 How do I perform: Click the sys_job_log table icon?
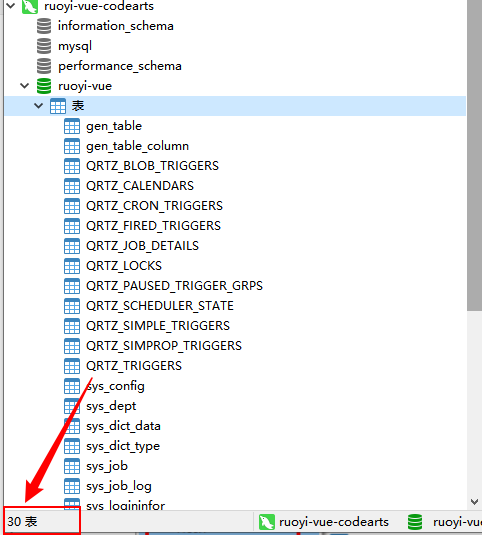pos(72,486)
